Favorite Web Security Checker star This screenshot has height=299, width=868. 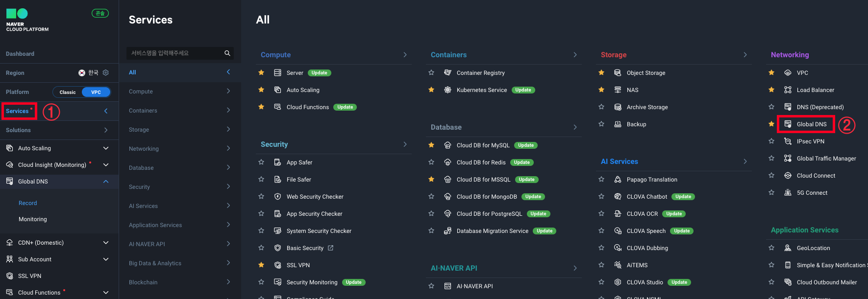[x=261, y=196]
